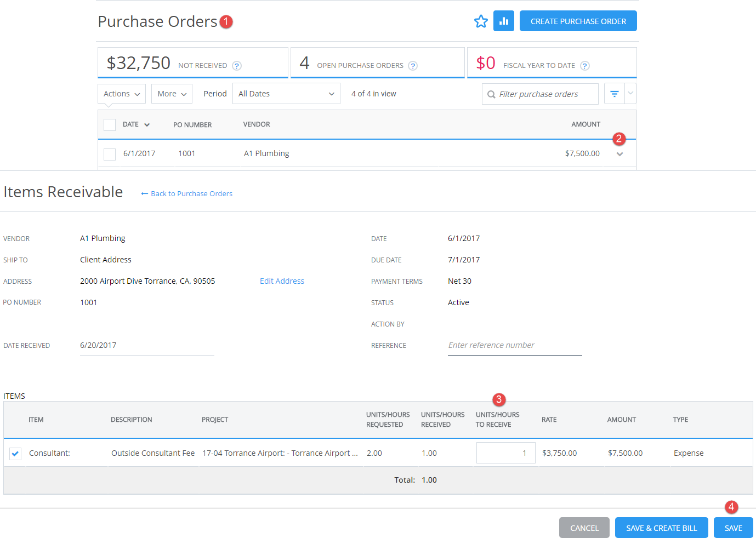Toggle the select-all checkbox in table header

(x=110, y=125)
